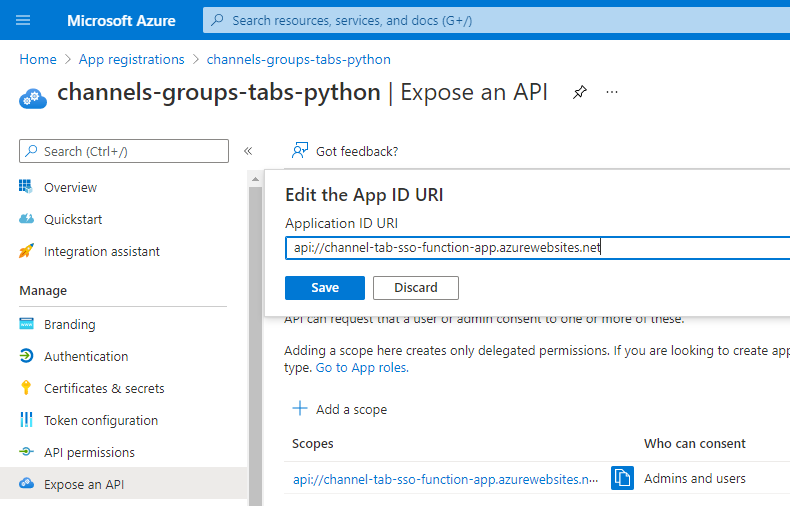Image resolution: width=790 pixels, height=506 pixels.
Task: Click Got feedback? text
Action: (357, 151)
